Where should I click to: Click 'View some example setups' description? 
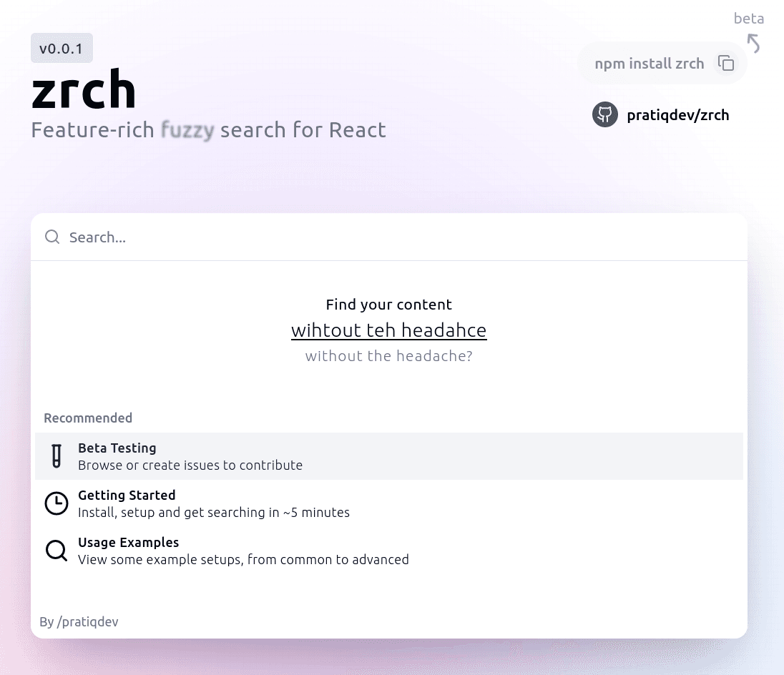(x=243, y=560)
